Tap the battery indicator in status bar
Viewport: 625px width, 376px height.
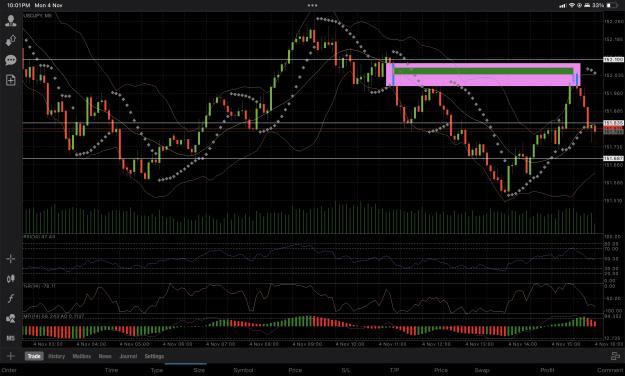pos(611,5)
